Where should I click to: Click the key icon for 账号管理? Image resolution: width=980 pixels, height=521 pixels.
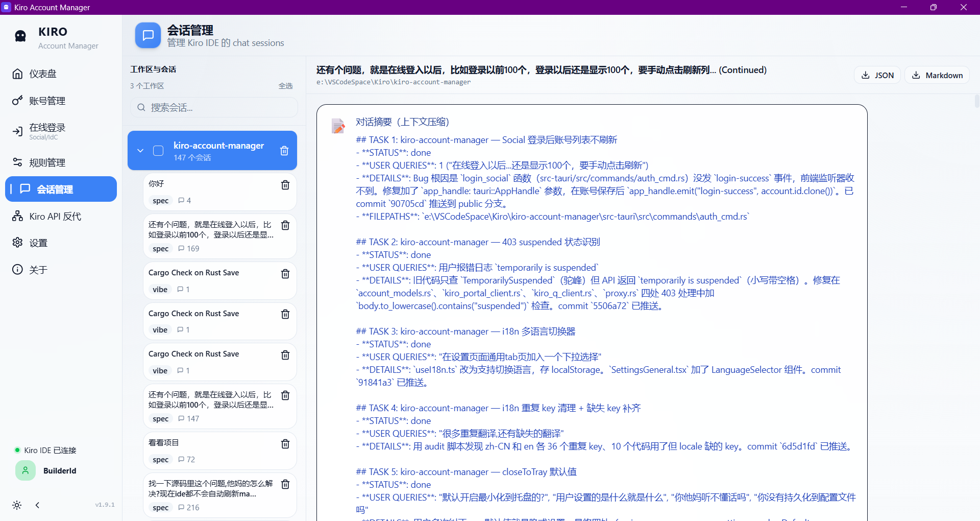[x=17, y=101]
